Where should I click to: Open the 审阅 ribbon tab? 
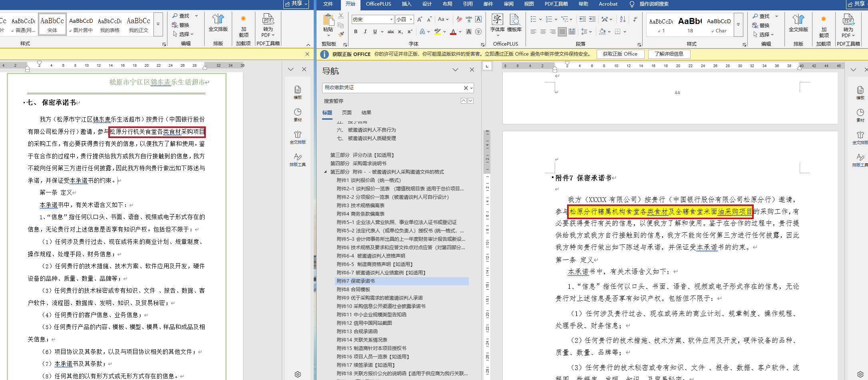point(508,4)
